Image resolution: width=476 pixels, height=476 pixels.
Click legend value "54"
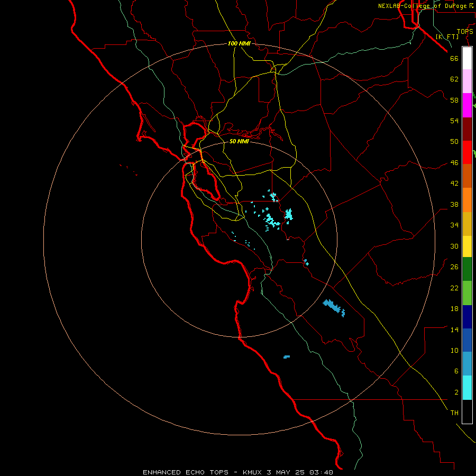click(454, 121)
